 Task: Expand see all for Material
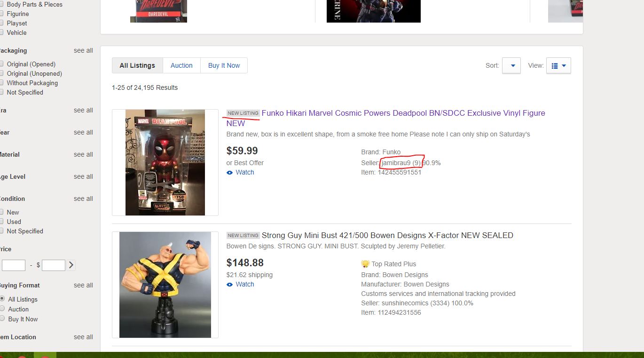[x=83, y=154]
